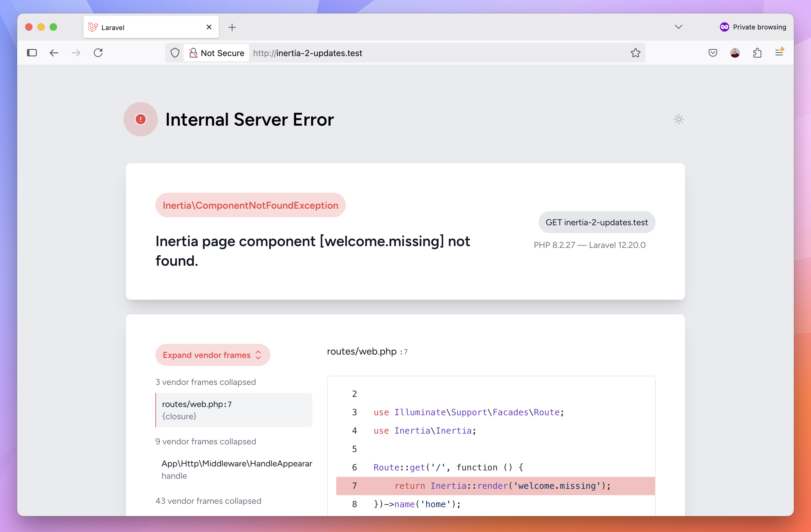This screenshot has width=811, height=532.
Task: Click the Not Secure lock indicator
Action: 217,53
